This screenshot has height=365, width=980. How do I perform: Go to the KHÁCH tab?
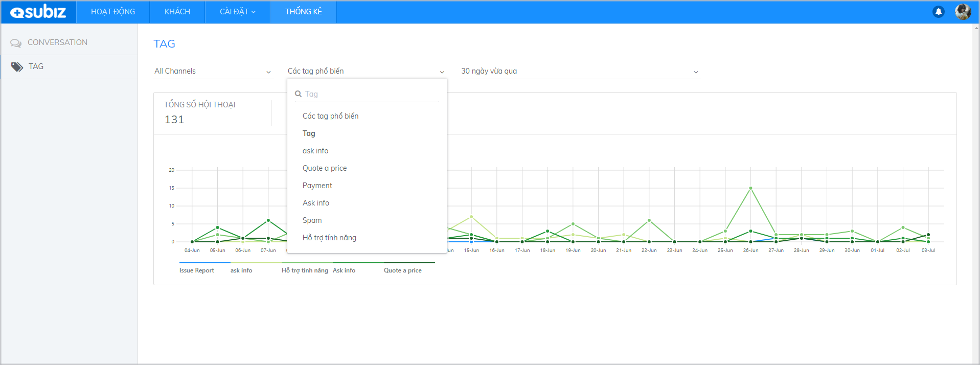177,12
